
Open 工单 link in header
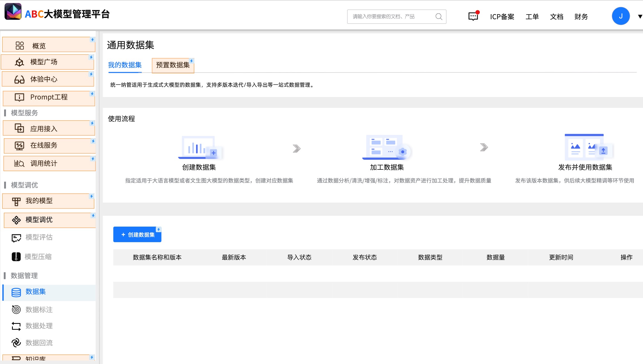pos(532,17)
